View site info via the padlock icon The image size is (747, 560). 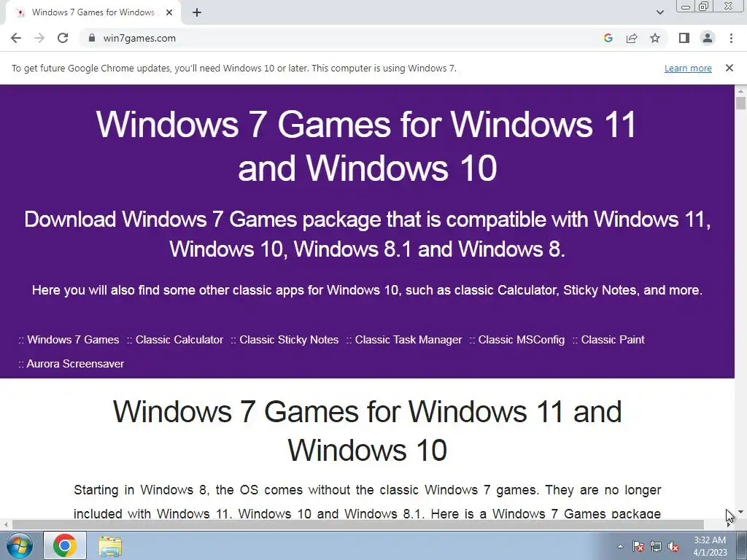[92, 38]
